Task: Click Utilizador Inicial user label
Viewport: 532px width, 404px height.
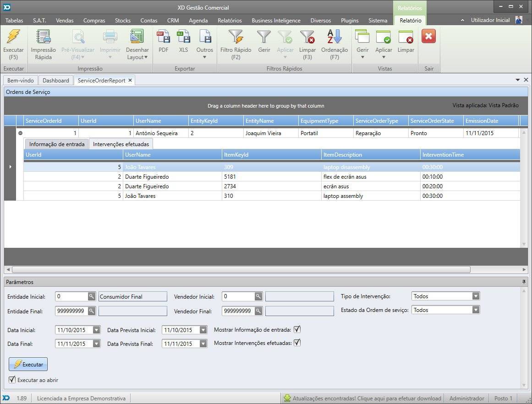Action: coord(490,20)
